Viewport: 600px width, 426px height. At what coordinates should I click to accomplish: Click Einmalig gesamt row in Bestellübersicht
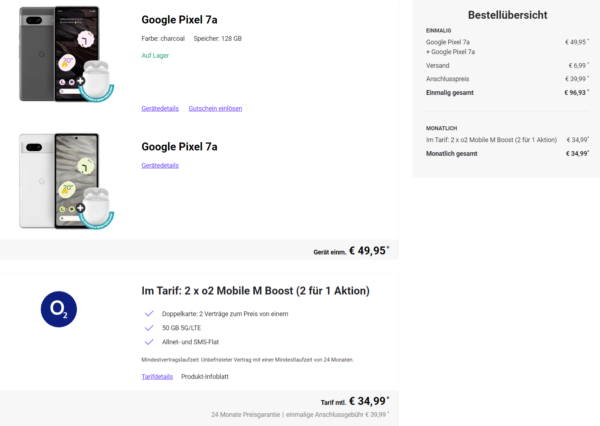(507, 93)
